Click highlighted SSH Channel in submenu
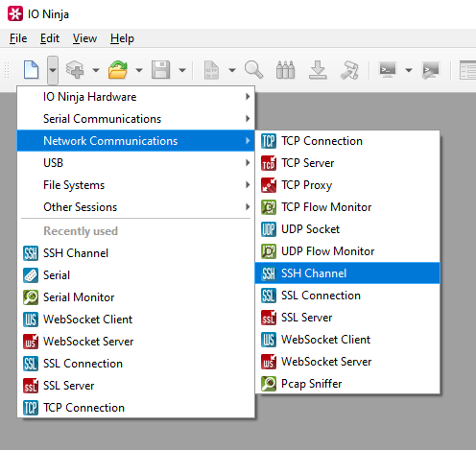Screen dimensions: 476x450 click(347, 273)
